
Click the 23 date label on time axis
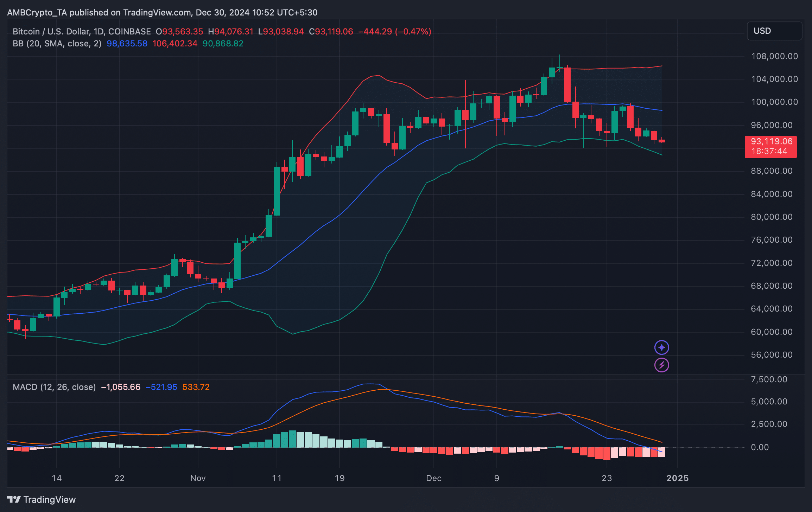point(607,478)
